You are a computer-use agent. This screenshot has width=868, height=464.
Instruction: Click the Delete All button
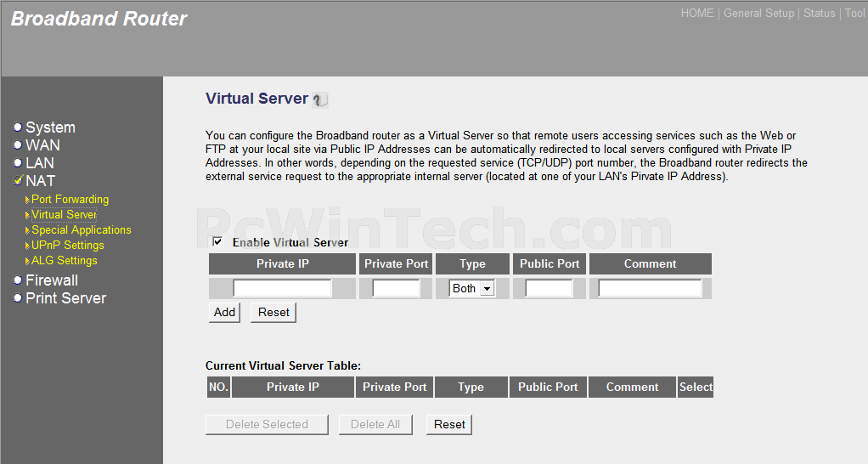pos(375,425)
